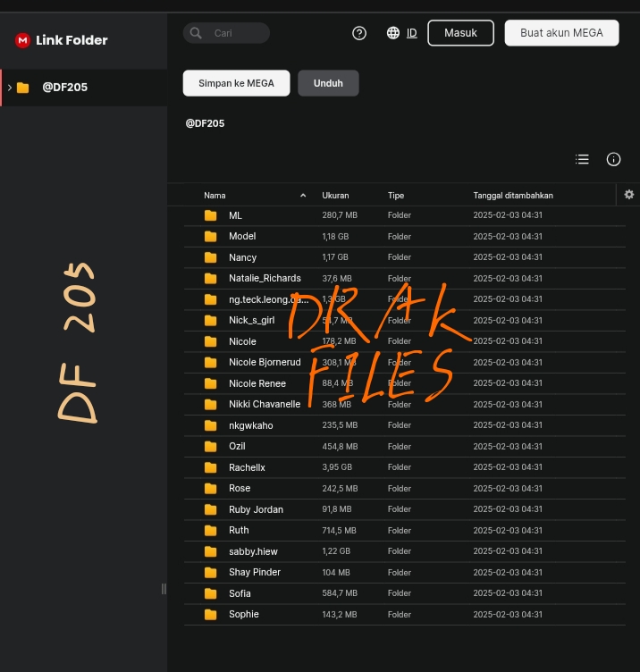Click folder icon of Nicole row
The image size is (640, 672).
click(210, 341)
